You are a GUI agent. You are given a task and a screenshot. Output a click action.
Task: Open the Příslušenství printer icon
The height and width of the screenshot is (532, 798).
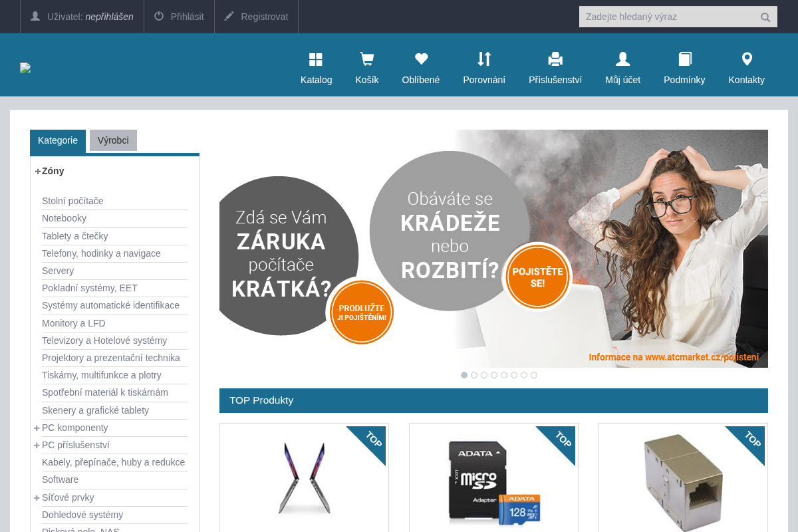[555, 60]
